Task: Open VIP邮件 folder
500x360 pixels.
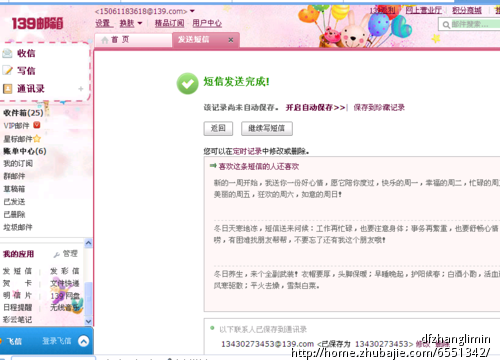Action: pyautogui.click(x=17, y=126)
